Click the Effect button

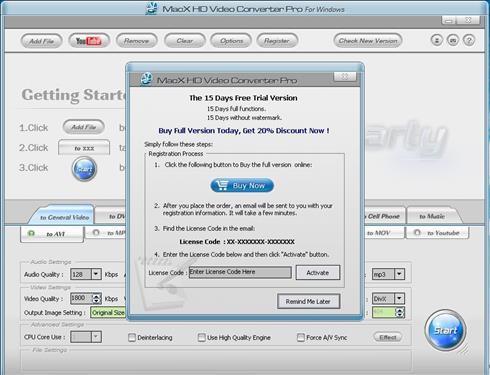coord(388,337)
